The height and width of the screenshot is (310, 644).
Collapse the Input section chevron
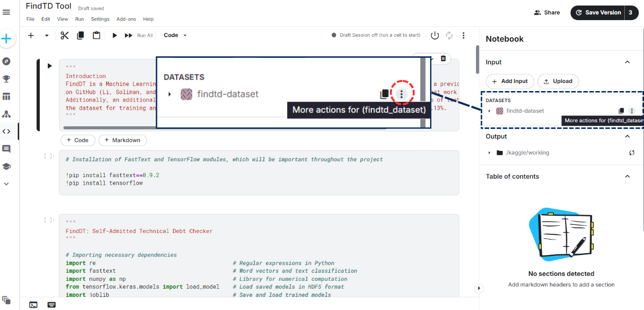[x=627, y=62]
